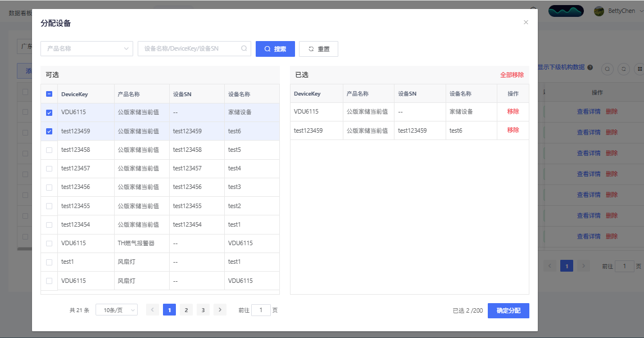Uncheck the VDU6115 家储设备 row checkbox

pos(49,112)
